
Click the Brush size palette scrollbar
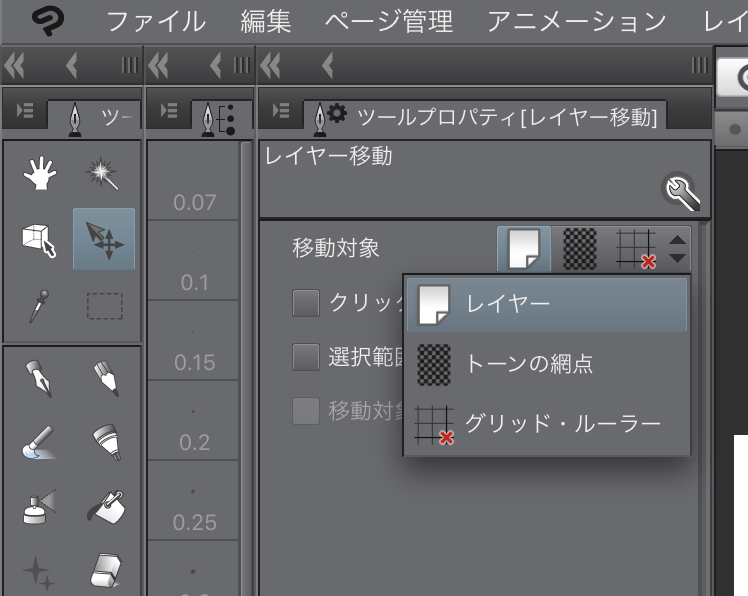click(247, 368)
